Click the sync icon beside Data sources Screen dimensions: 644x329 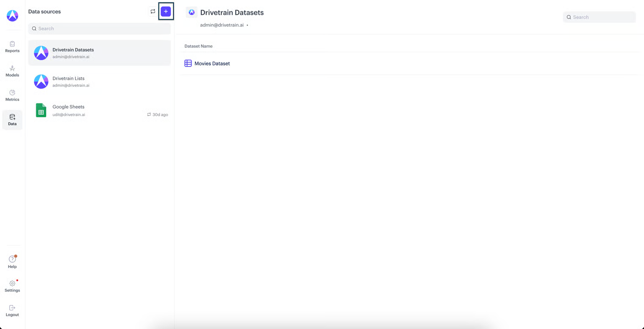(x=153, y=11)
